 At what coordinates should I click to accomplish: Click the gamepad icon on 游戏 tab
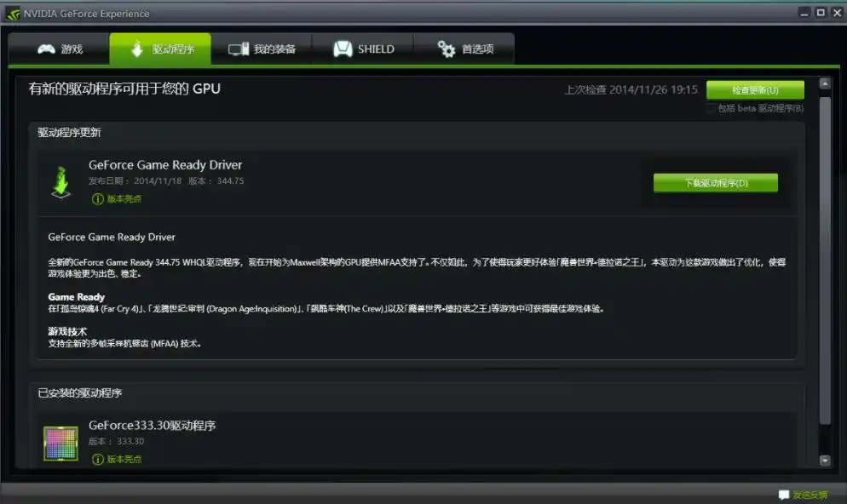click(x=46, y=49)
